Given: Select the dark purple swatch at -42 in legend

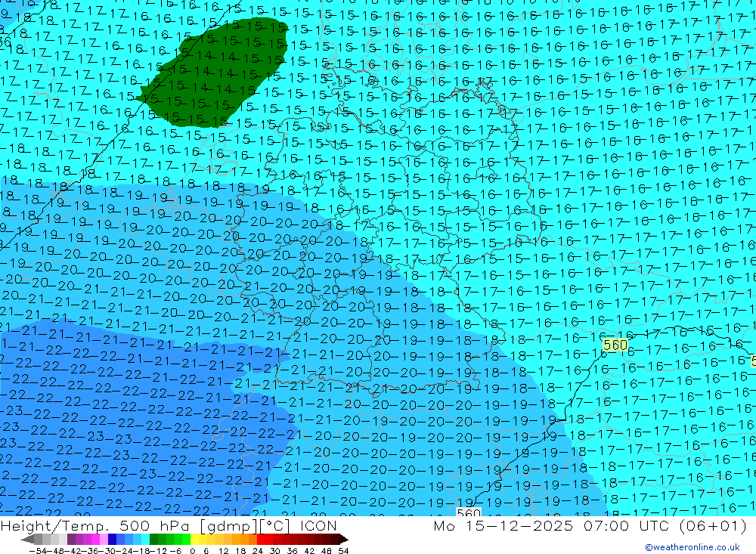Looking at the screenshot, I should [x=71, y=539].
